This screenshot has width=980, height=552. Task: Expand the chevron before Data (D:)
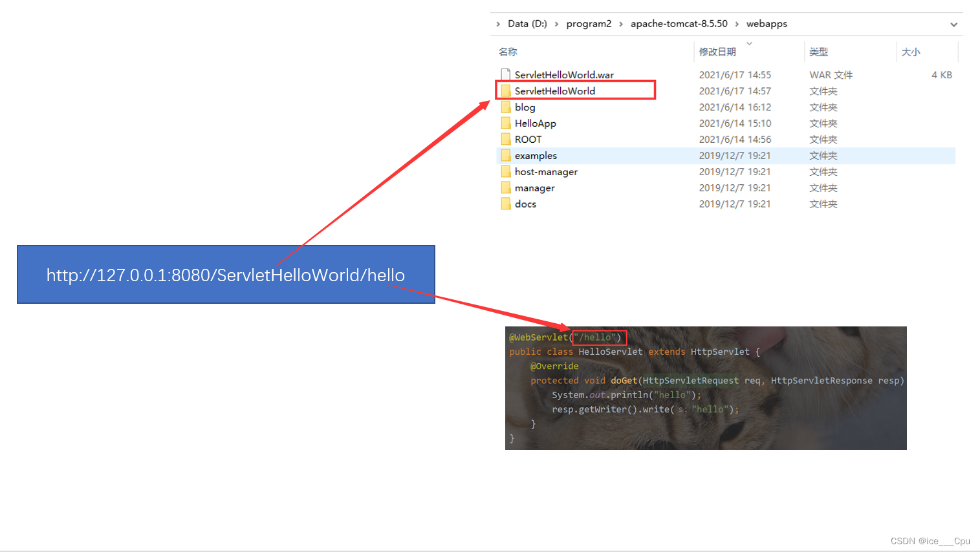click(x=498, y=24)
